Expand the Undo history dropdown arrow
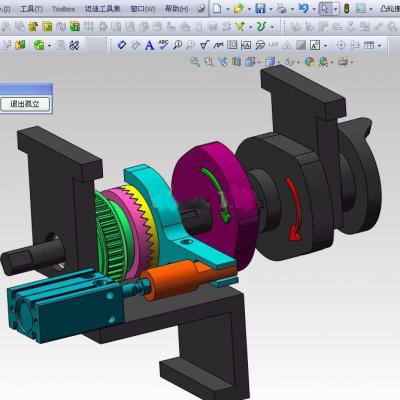 [x=314, y=9]
